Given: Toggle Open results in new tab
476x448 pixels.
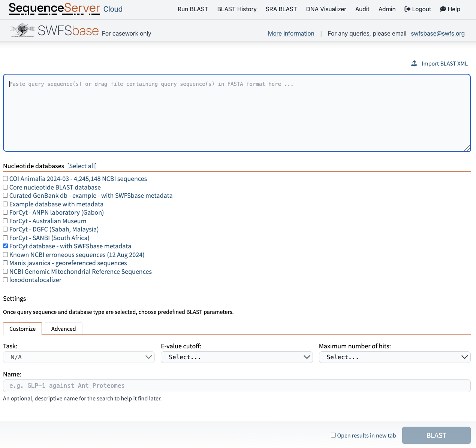Looking at the screenshot, I should [x=333, y=435].
